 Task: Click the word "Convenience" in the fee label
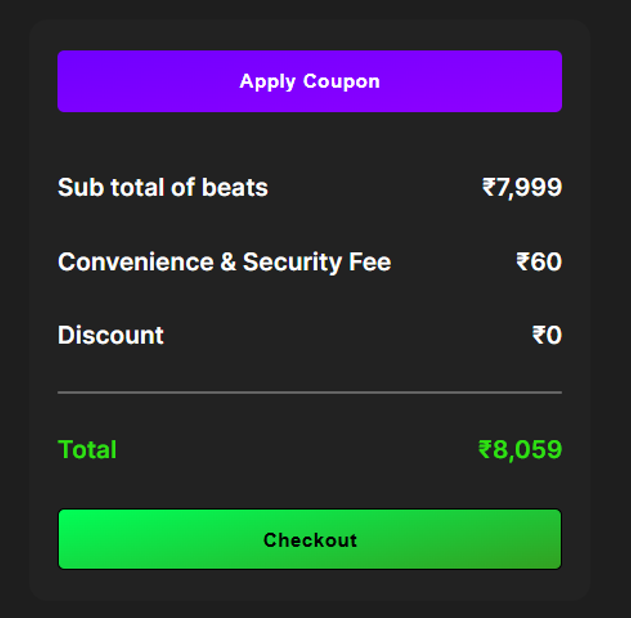[x=135, y=263]
